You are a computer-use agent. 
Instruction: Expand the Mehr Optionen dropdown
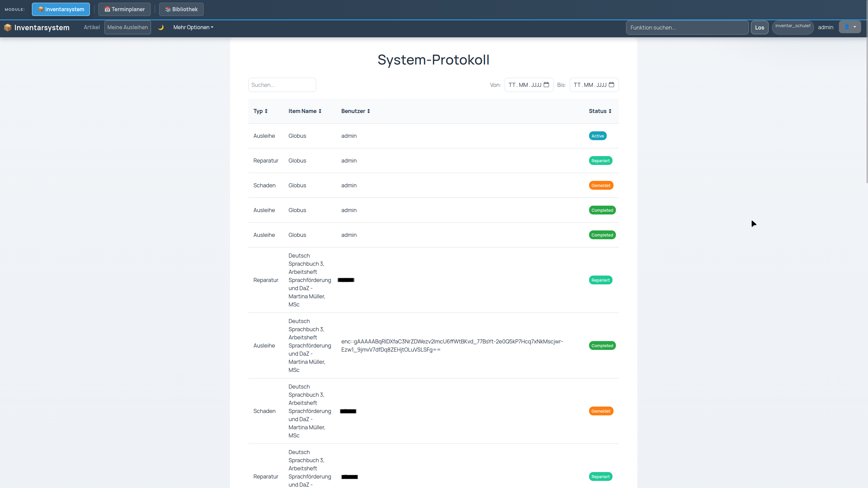[x=193, y=27]
